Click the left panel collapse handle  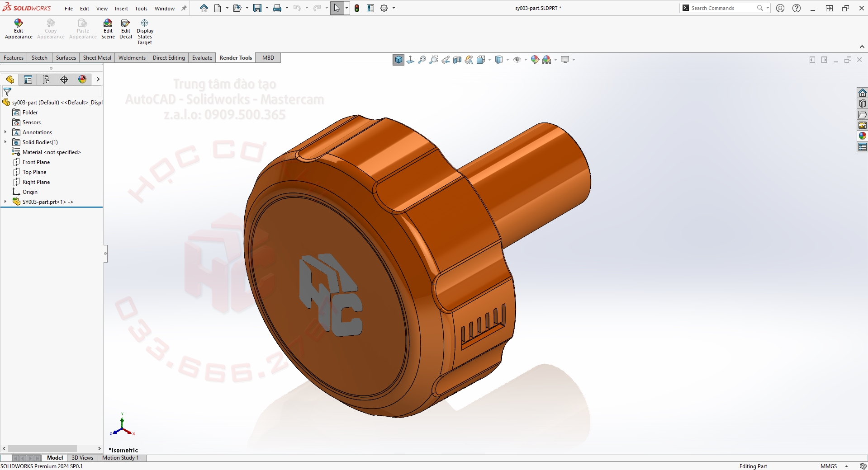[105, 254]
